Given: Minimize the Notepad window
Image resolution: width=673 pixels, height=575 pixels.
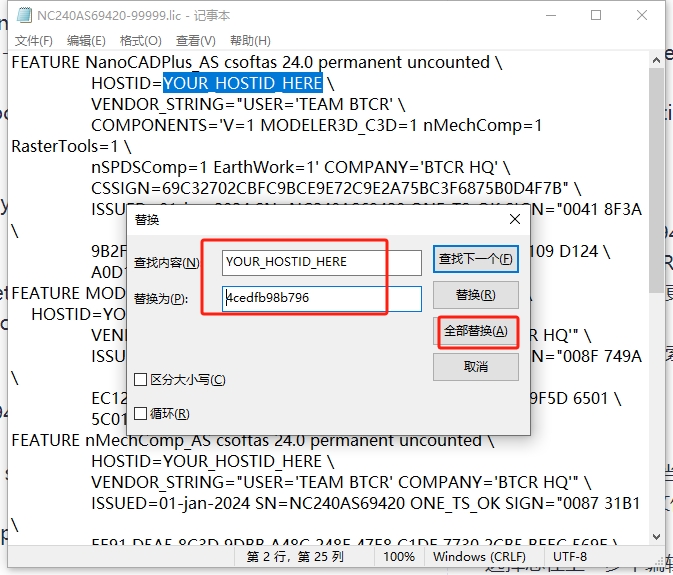Looking at the screenshot, I should pos(551,15).
